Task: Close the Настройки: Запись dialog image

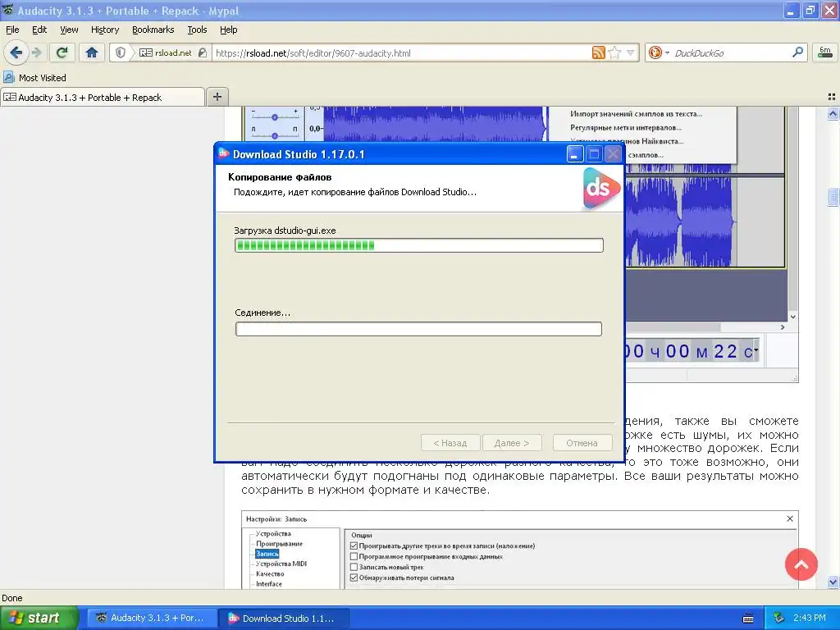Action: coord(790,518)
